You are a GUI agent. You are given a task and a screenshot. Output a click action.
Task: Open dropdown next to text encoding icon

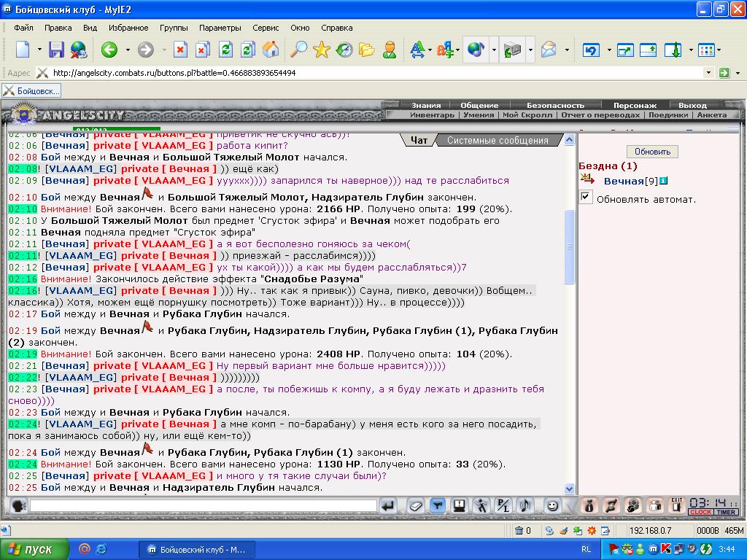click(x=457, y=49)
